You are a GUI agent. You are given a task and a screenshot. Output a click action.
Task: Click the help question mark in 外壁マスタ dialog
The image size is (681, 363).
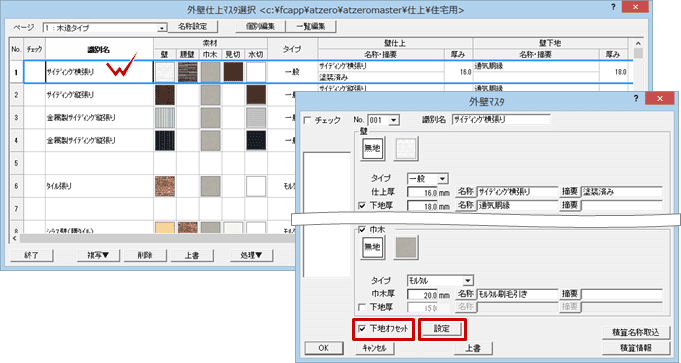click(x=636, y=99)
